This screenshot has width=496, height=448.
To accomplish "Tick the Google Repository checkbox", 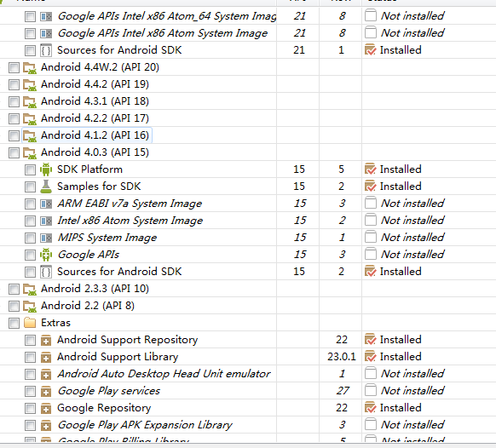I will tap(30, 409).
